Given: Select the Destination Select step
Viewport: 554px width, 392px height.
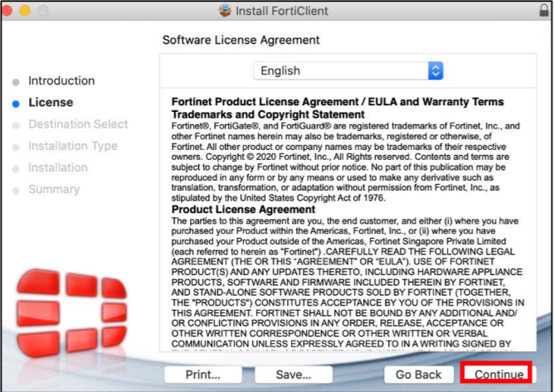Looking at the screenshot, I should (x=78, y=124).
